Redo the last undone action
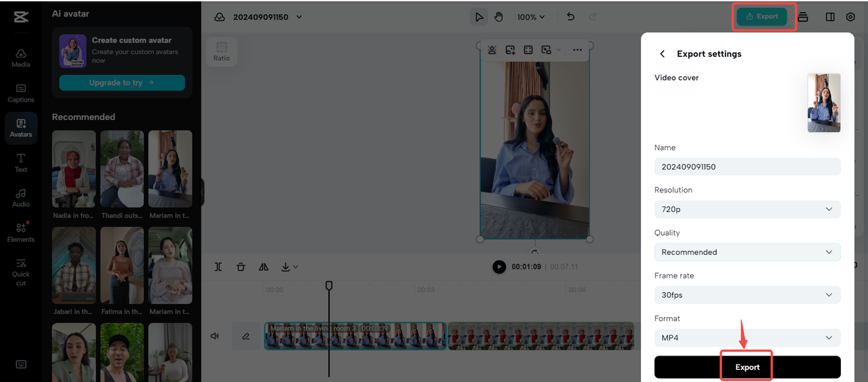This screenshot has width=868, height=382. coord(593,17)
